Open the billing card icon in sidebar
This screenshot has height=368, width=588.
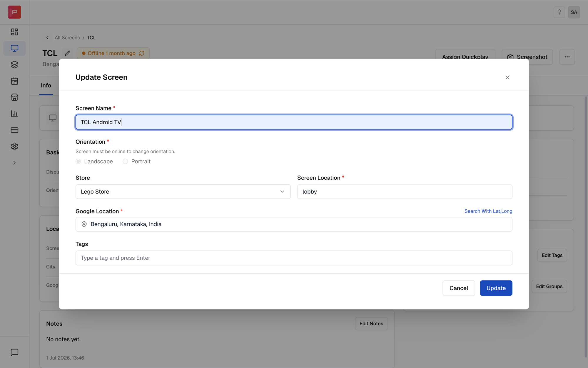[14, 130]
